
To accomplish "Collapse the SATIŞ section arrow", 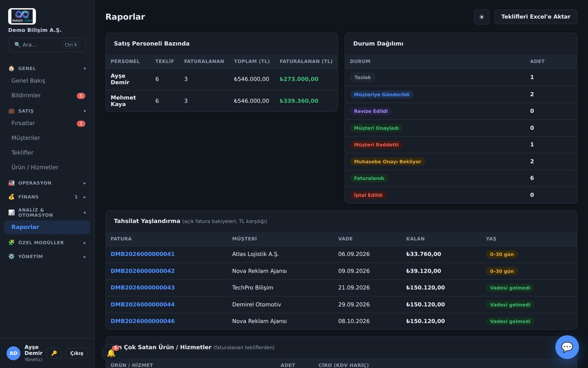I will (x=85, y=111).
